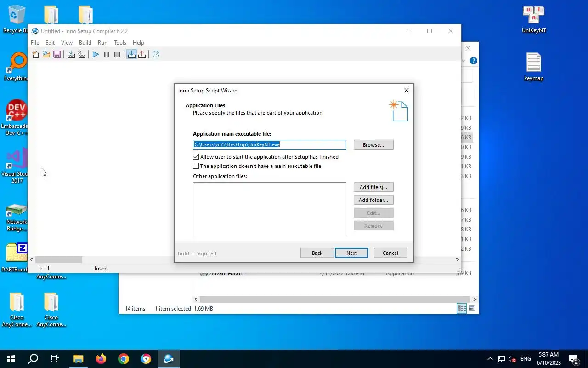The width and height of the screenshot is (588, 368).
Task: Click the New script toolbar icon
Action: (36, 54)
